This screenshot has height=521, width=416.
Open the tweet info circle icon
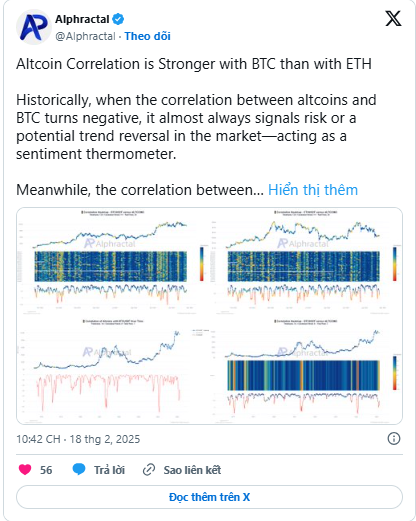click(x=394, y=438)
